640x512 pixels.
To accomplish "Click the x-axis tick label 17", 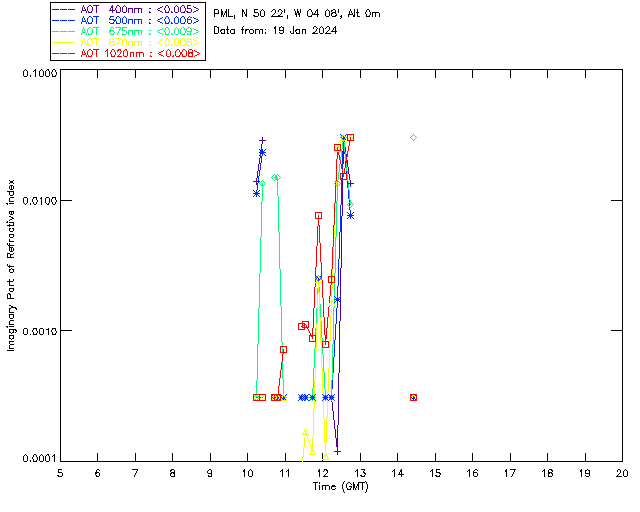I will pos(510,473).
